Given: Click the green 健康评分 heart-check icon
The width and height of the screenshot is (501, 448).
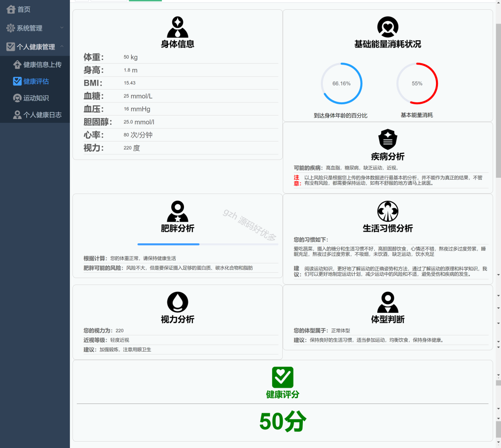Looking at the screenshot, I should 282,377.
